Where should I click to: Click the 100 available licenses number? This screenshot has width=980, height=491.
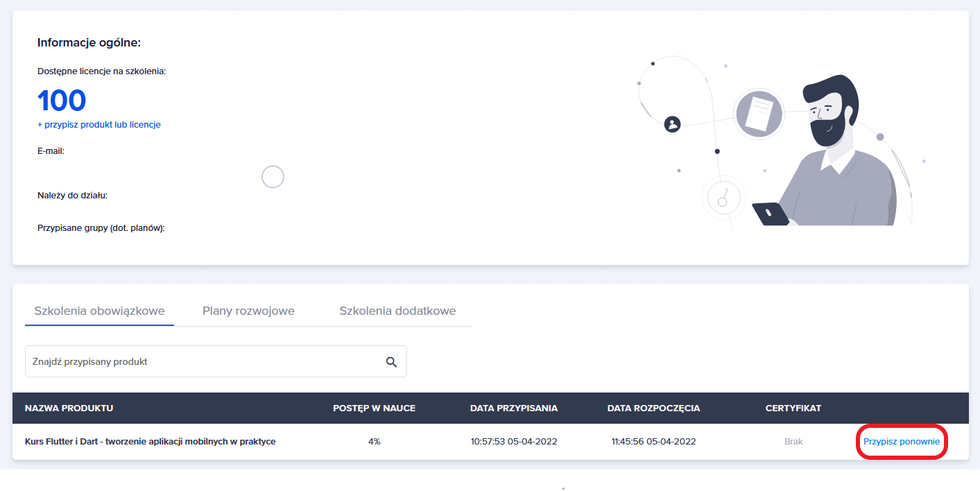[x=62, y=101]
